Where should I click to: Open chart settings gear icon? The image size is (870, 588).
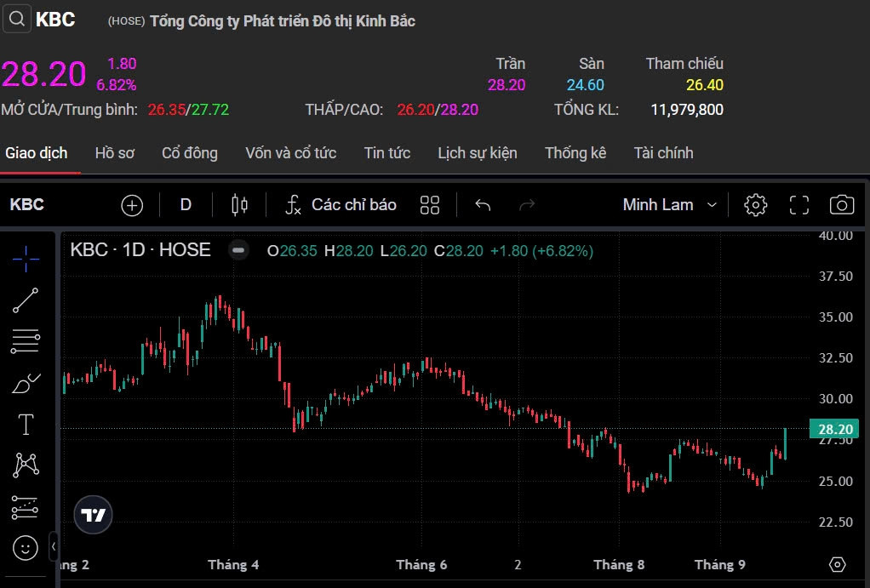click(755, 205)
